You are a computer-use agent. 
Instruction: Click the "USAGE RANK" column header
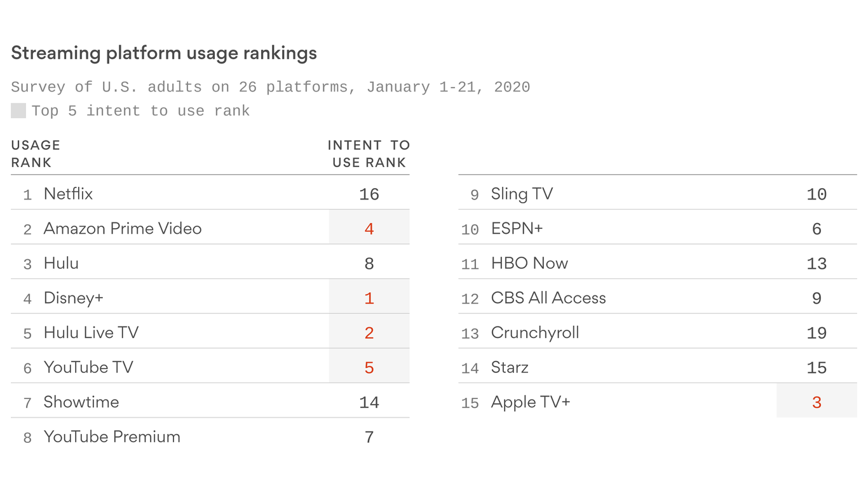tap(36, 154)
